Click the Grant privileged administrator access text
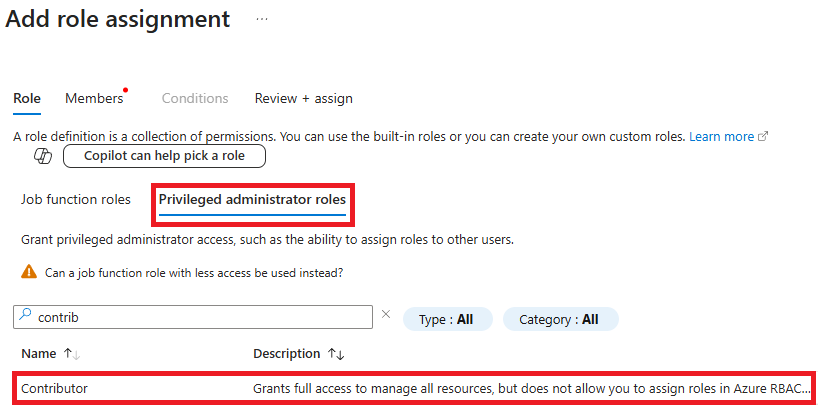The image size is (818, 406). click(268, 240)
